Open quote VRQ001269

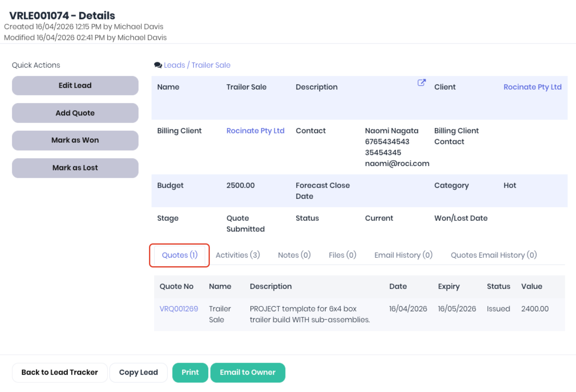point(179,309)
